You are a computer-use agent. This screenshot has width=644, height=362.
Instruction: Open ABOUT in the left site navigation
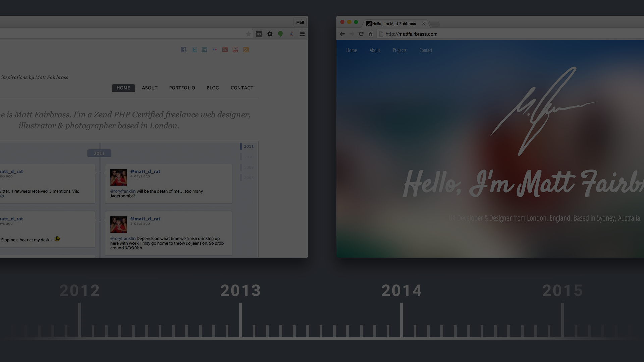(x=150, y=88)
